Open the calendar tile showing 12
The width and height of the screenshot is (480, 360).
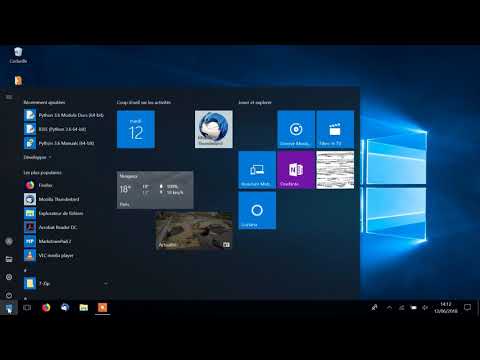(136, 129)
